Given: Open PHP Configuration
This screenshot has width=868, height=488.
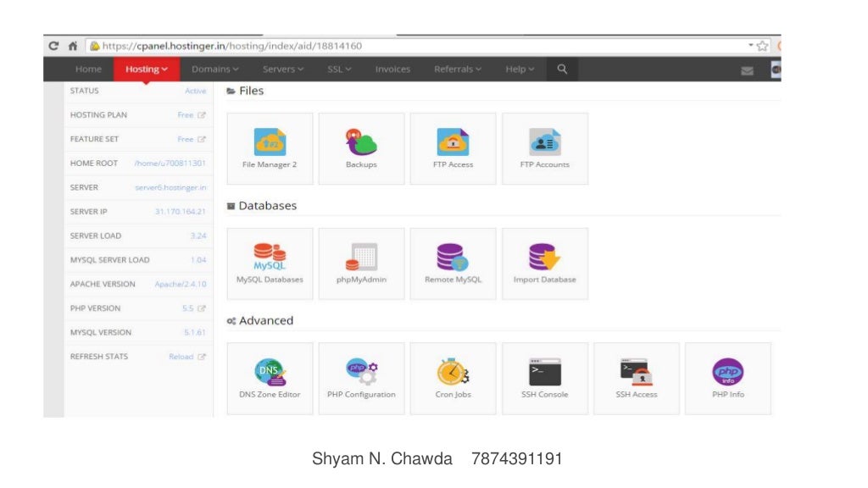Looking at the screenshot, I should (361, 379).
